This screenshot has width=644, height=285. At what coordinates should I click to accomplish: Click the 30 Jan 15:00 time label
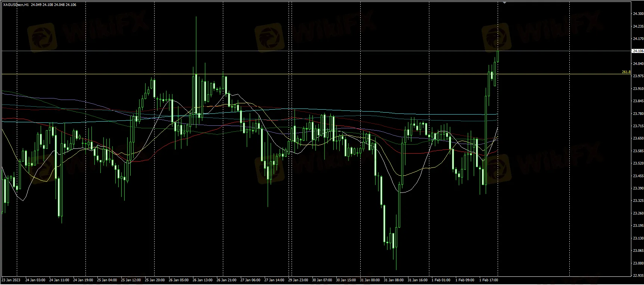(346, 280)
